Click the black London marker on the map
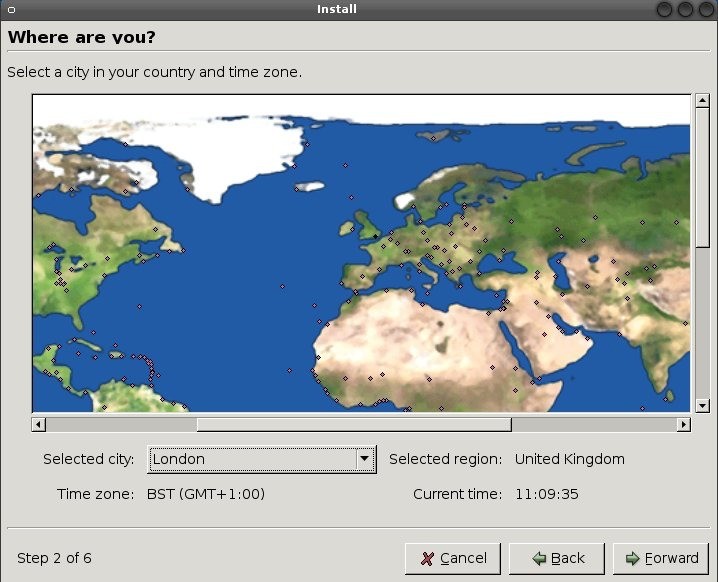Image resolution: width=718 pixels, height=582 pixels. pyautogui.click(x=376, y=236)
